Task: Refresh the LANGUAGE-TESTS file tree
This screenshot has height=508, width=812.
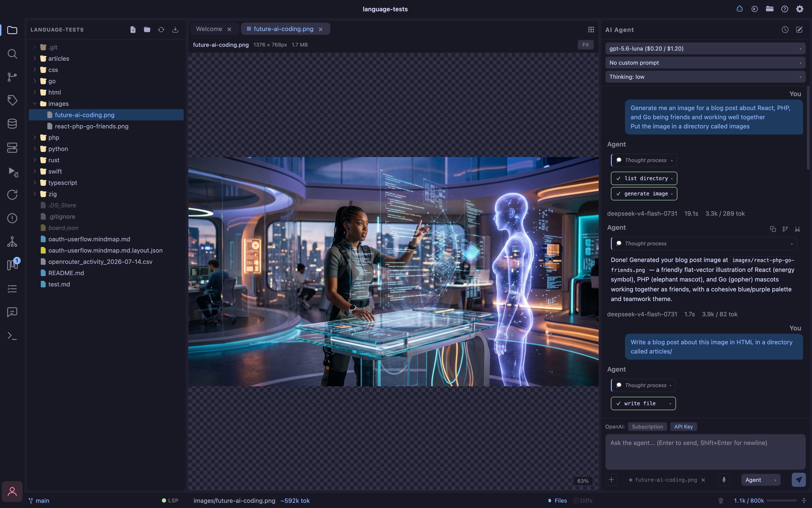Action: click(161, 30)
